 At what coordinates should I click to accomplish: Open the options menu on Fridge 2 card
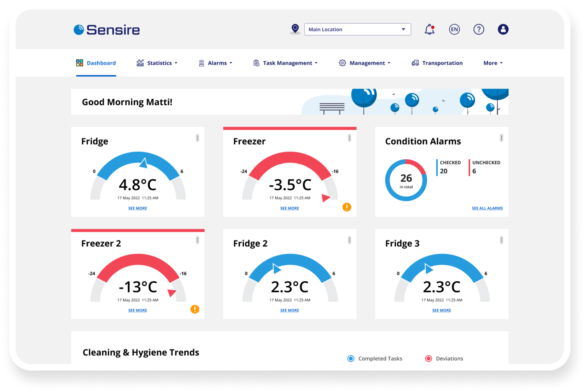pyautogui.click(x=349, y=240)
